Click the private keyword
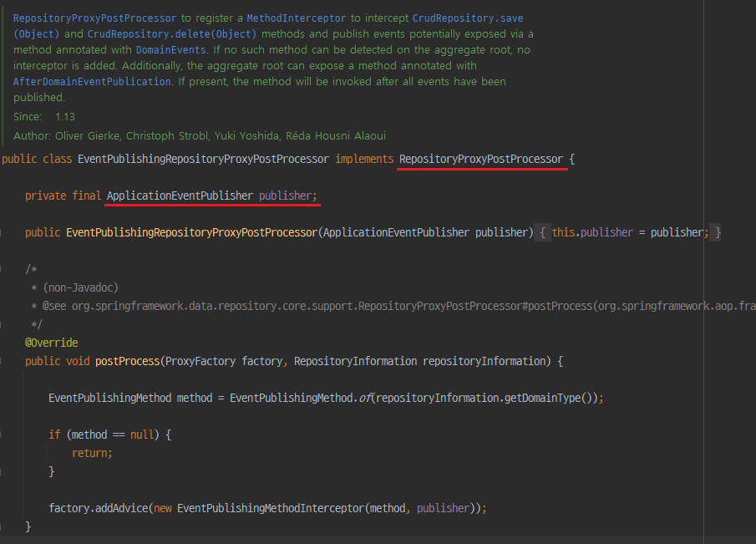This screenshot has width=756, height=544. [46, 196]
